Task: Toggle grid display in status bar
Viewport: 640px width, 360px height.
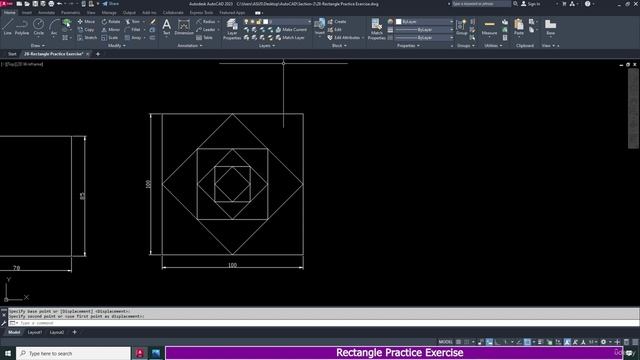Action: [x=459, y=342]
